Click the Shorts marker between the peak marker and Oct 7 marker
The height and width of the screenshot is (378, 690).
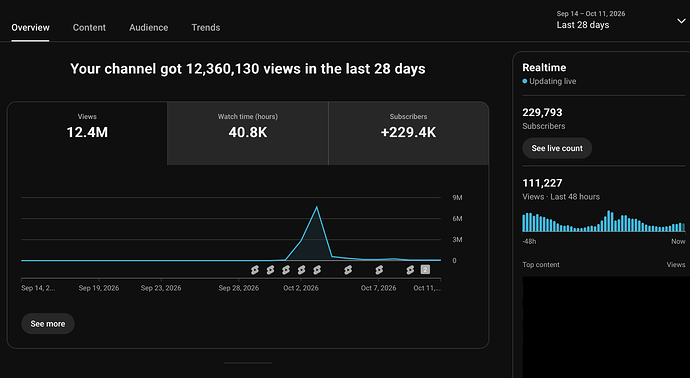(348, 270)
